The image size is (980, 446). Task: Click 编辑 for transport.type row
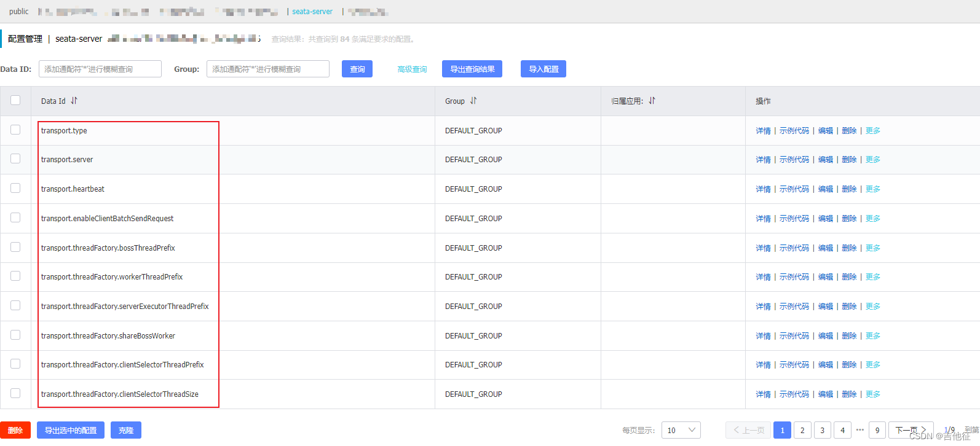tap(826, 130)
